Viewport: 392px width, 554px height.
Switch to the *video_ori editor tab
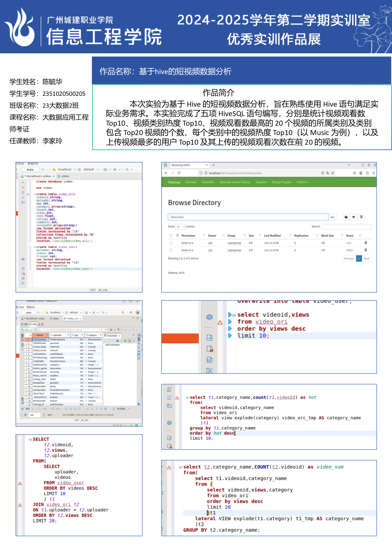coord(72,318)
